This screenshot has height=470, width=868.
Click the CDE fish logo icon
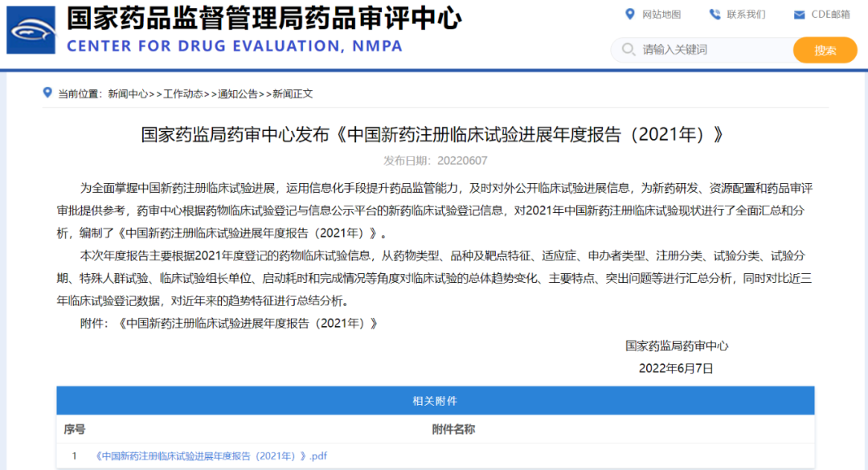[x=31, y=31]
